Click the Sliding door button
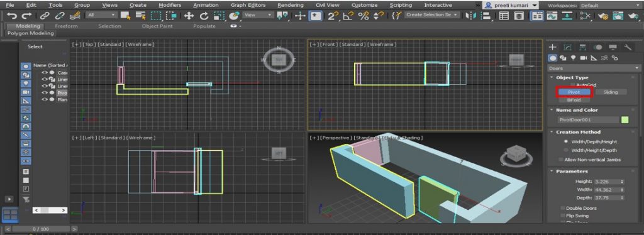The width and height of the screenshot is (644, 235). 610,92
